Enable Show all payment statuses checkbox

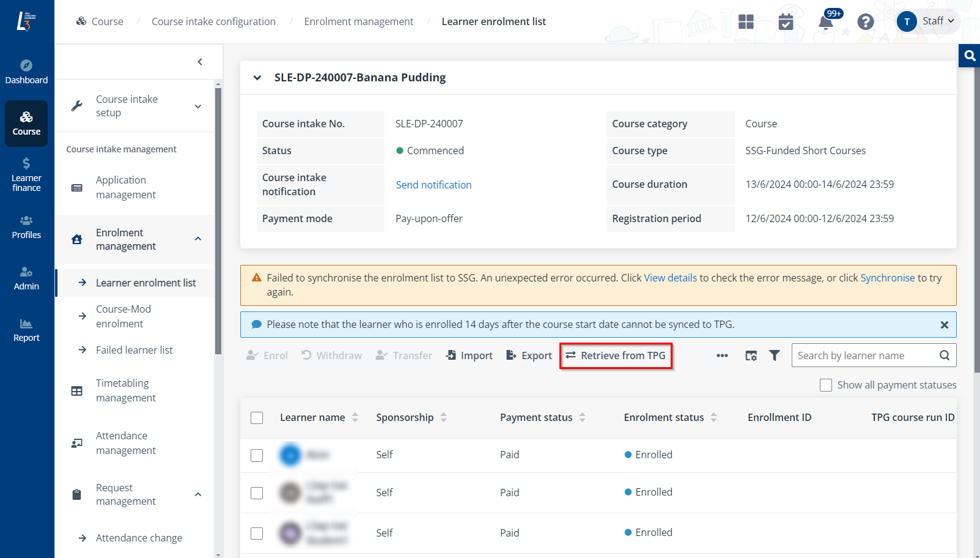click(826, 385)
